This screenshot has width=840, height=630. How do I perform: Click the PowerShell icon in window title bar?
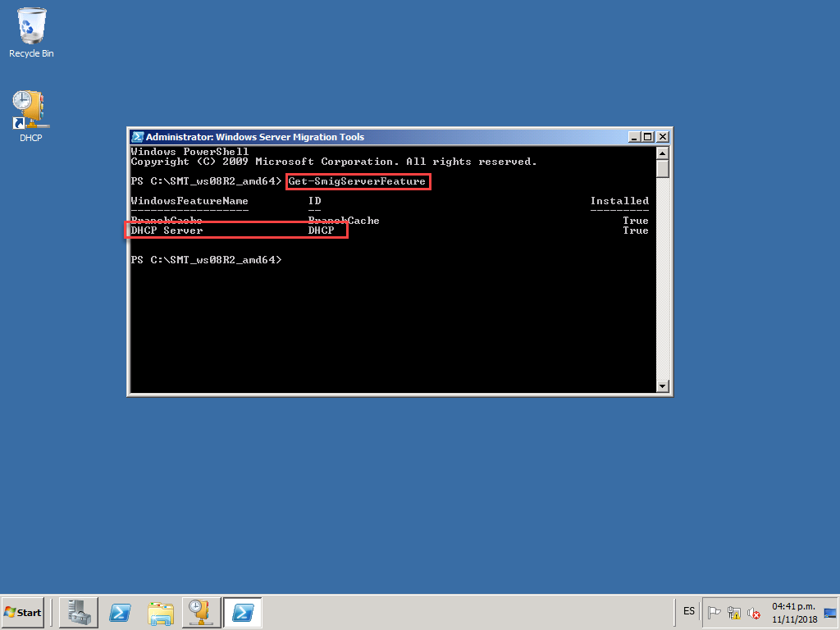click(x=138, y=137)
